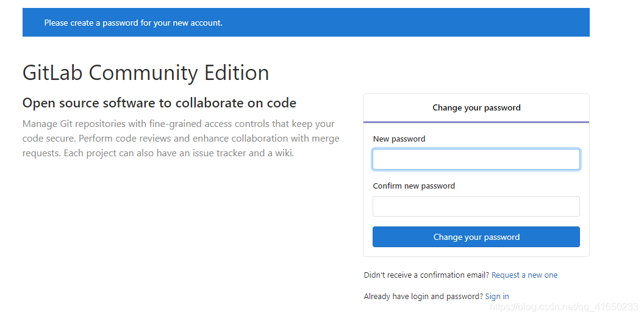
Task: Click the Didn't receive a confirmation email text
Action: pyautogui.click(x=426, y=275)
